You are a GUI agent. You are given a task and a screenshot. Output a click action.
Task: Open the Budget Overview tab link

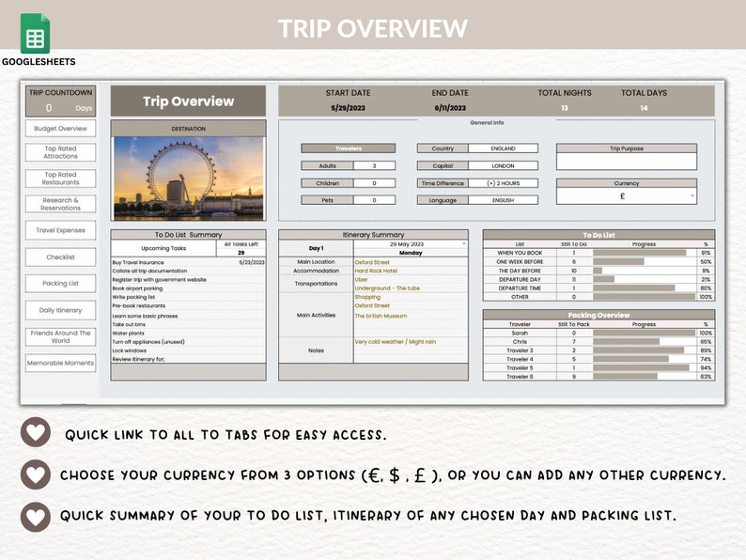pyautogui.click(x=60, y=129)
